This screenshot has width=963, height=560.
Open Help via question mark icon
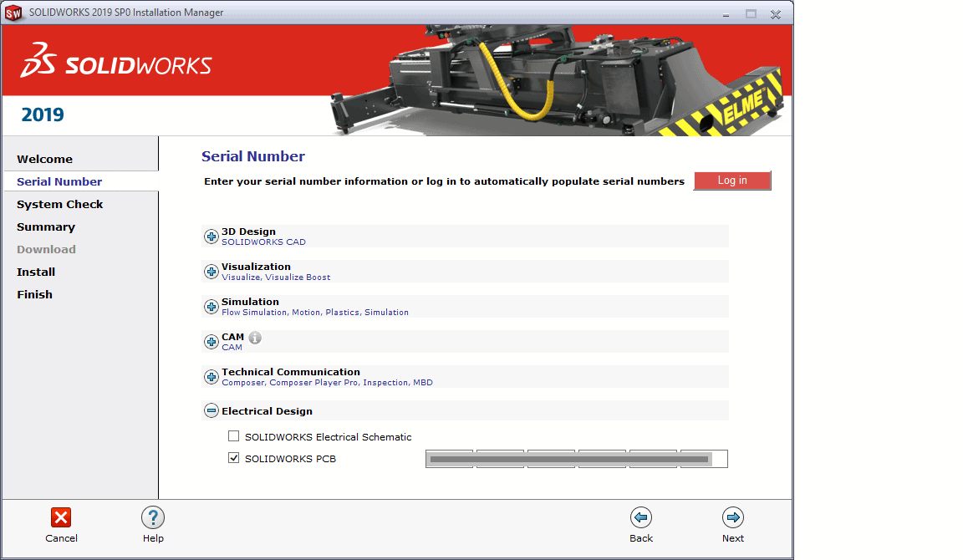[153, 517]
